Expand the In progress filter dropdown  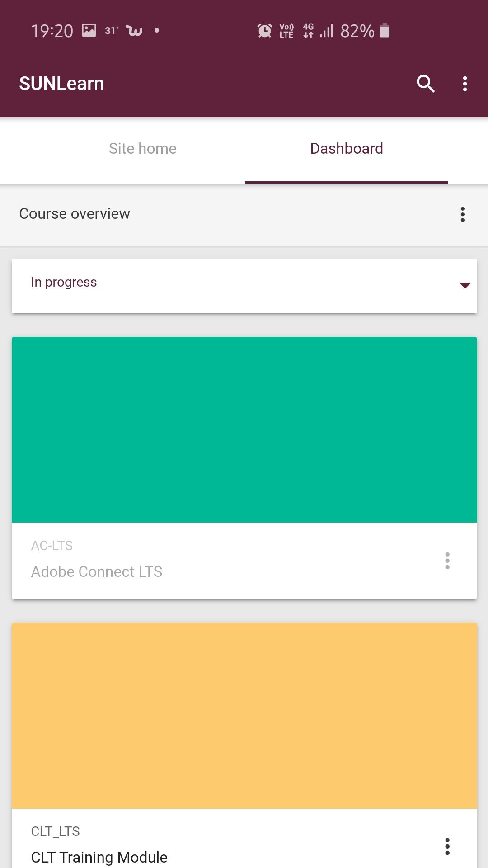point(244,286)
